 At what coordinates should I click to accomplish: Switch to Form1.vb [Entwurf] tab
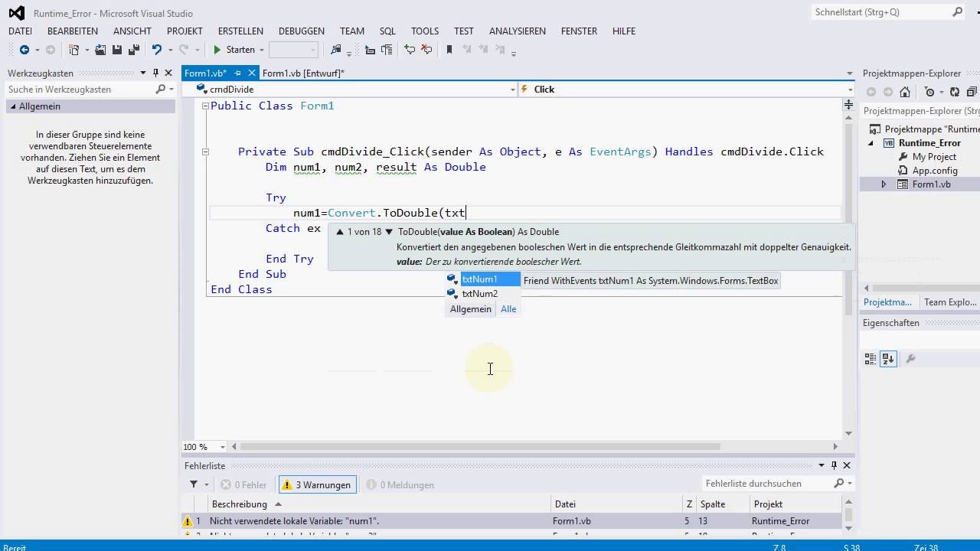(303, 73)
